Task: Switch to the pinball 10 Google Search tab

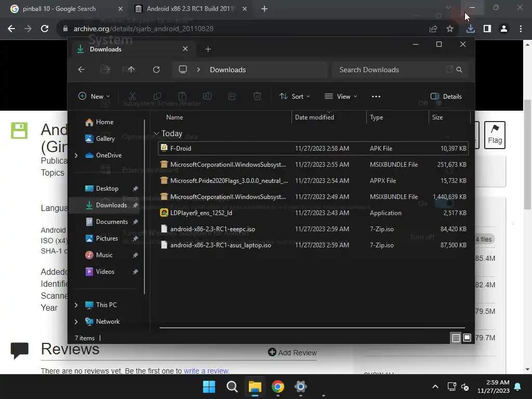Action: coord(66,9)
